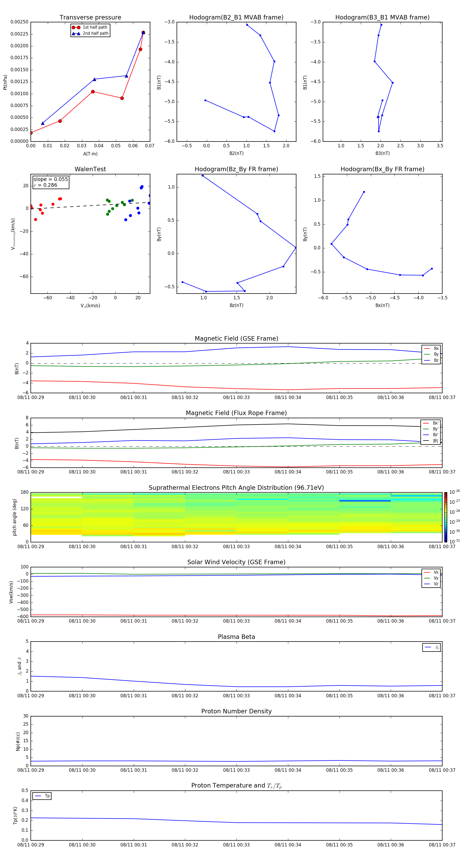
Task: Click the blue 'Bz' legend entry in GSE plot
Action: (431, 360)
